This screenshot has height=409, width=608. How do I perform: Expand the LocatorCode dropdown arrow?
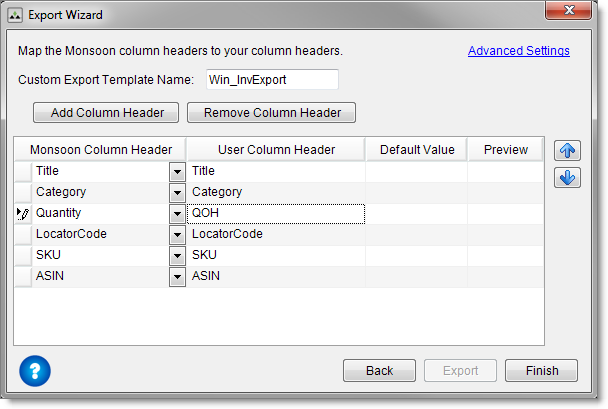click(x=177, y=234)
